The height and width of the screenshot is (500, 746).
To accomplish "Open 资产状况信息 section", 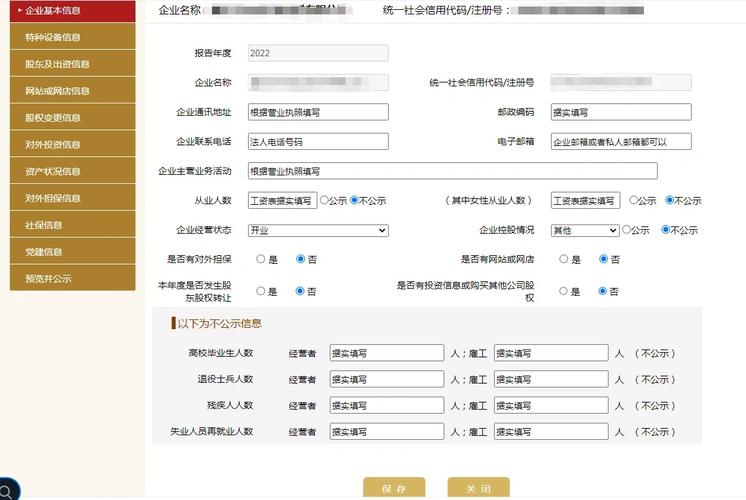I will point(72,171).
